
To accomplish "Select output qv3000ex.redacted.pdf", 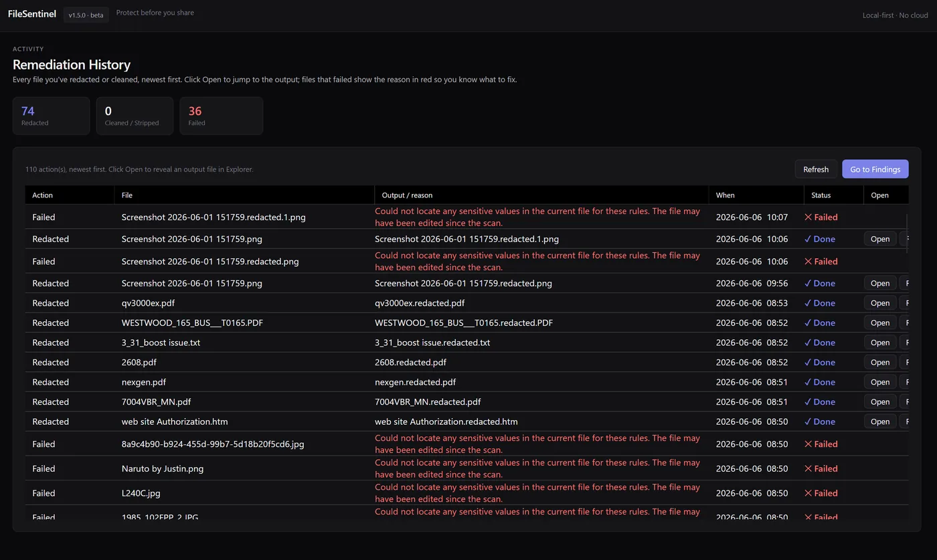I will pos(420,303).
